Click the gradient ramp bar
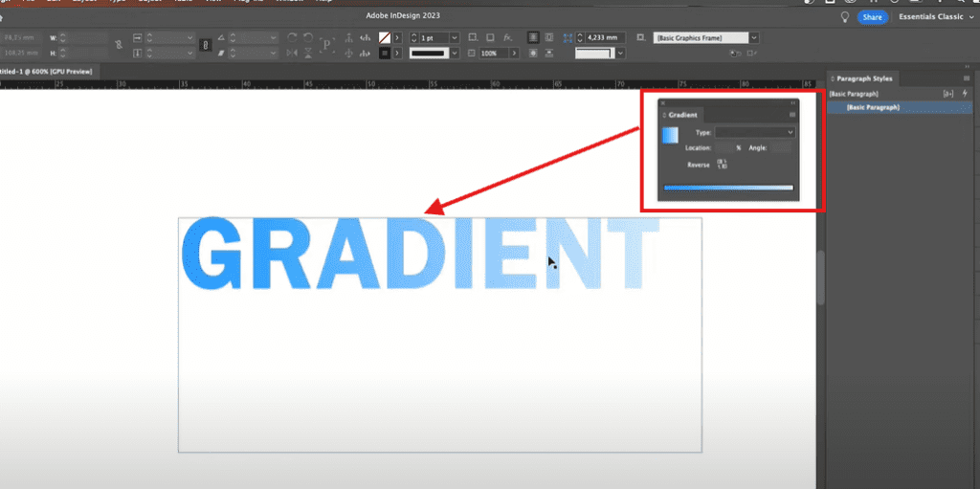Viewport: 980px width, 489px height. pyautogui.click(x=728, y=188)
